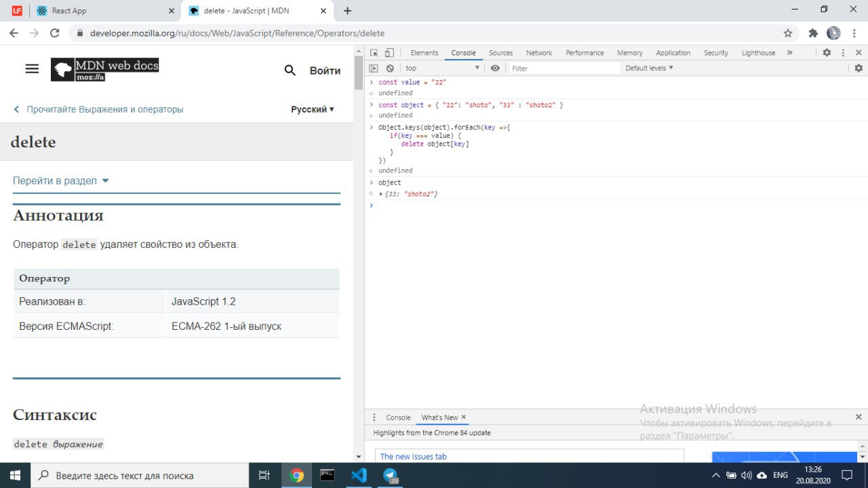Clear the console with the ban icon
This screenshot has width=868, height=488.
coord(390,68)
